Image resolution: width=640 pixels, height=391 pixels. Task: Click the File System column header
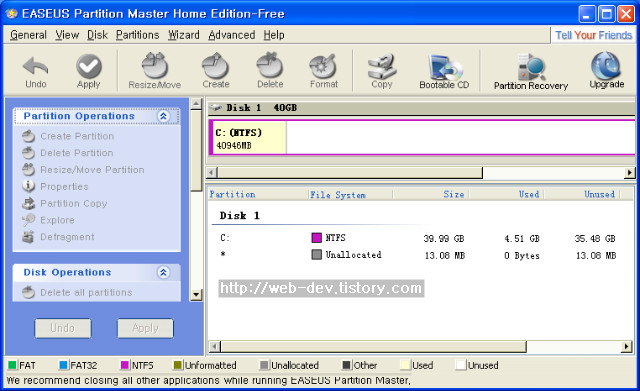[350, 194]
